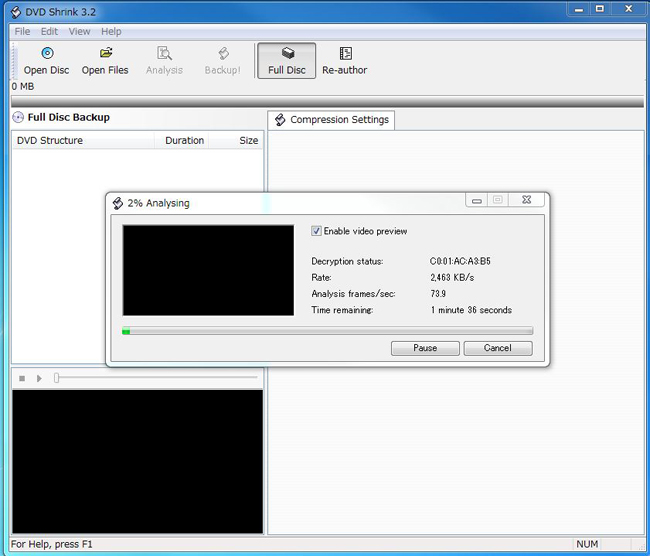Click the Full Disc Backup disc icon
The width and height of the screenshot is (650, 556).
pyautogui.click(x=18, y=118)
